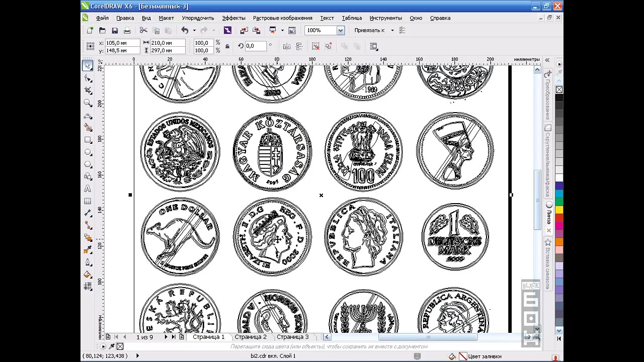Viewport: 644px width, 362px height.
Task: Select the Basic shapes tool
Action: (88, 176)
